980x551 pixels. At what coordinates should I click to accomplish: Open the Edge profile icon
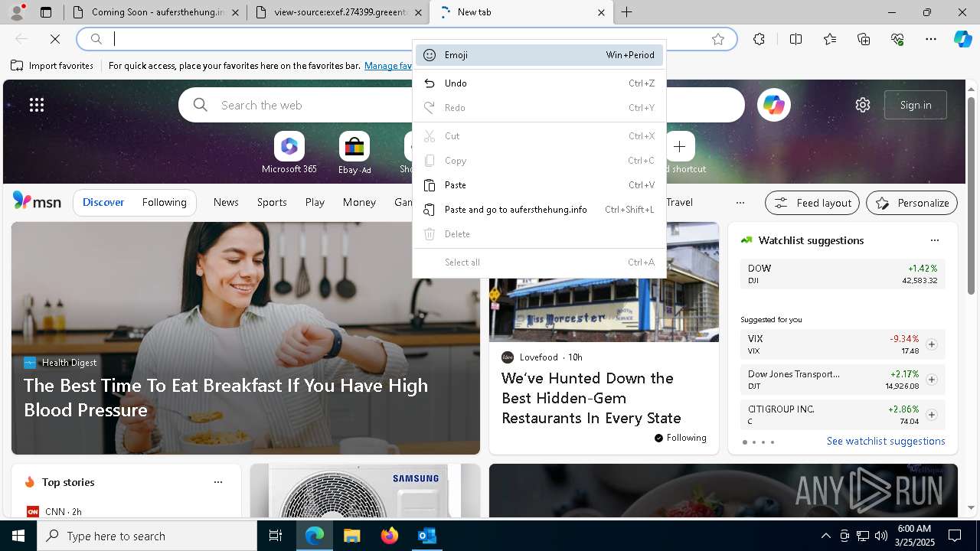coord(17,11)
